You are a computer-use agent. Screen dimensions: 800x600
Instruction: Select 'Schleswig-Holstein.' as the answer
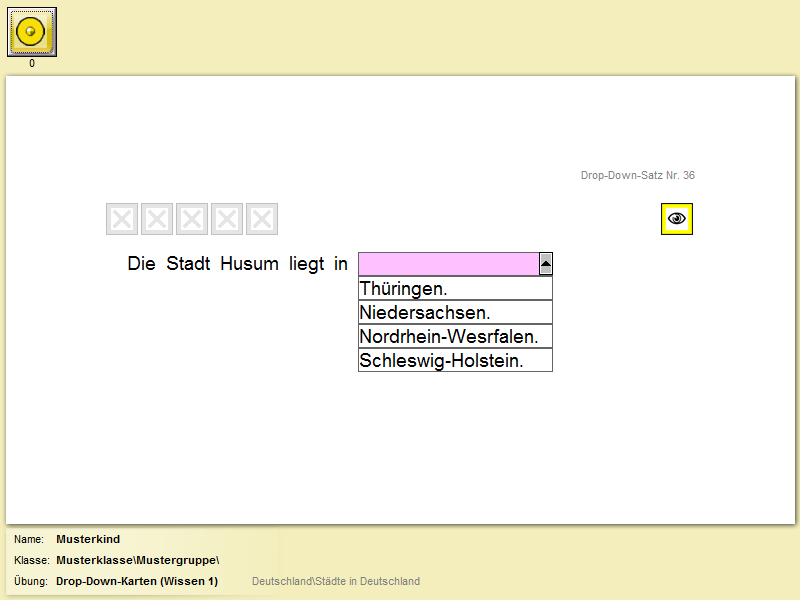pos(455,360)
